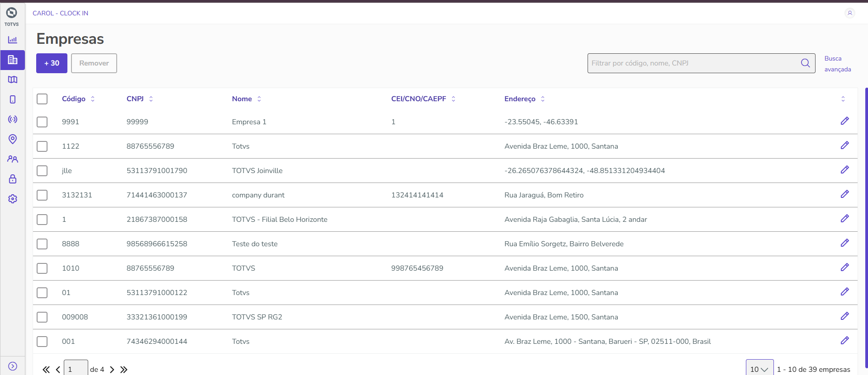Click the CEI value 998765456789
Image resolution: width=868 pixels, height=375 pixels.
(417, 268)
